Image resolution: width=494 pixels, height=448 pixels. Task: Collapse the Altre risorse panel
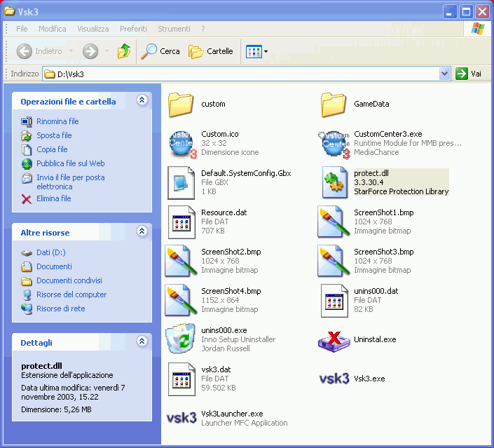(142, 231)
